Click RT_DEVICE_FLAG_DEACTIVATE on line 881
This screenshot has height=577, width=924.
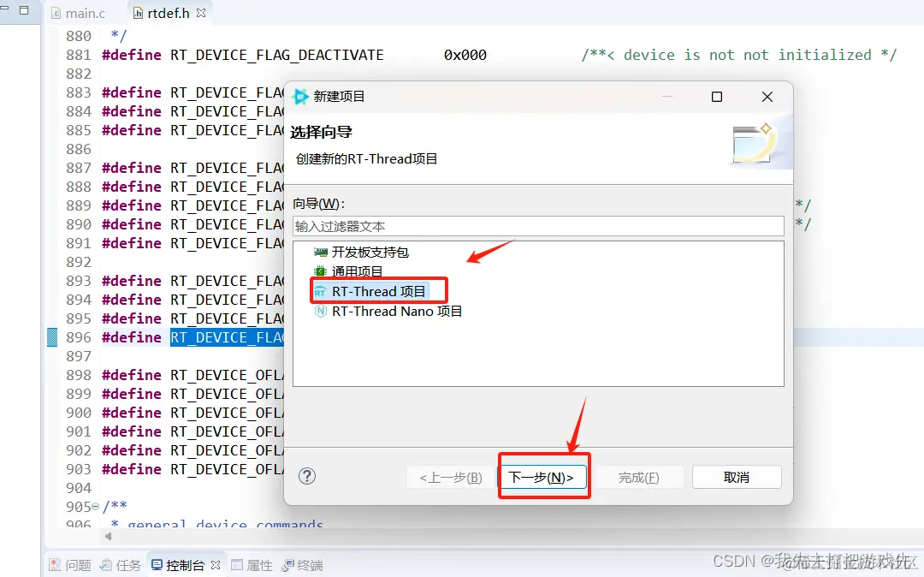tap(277, 55)
